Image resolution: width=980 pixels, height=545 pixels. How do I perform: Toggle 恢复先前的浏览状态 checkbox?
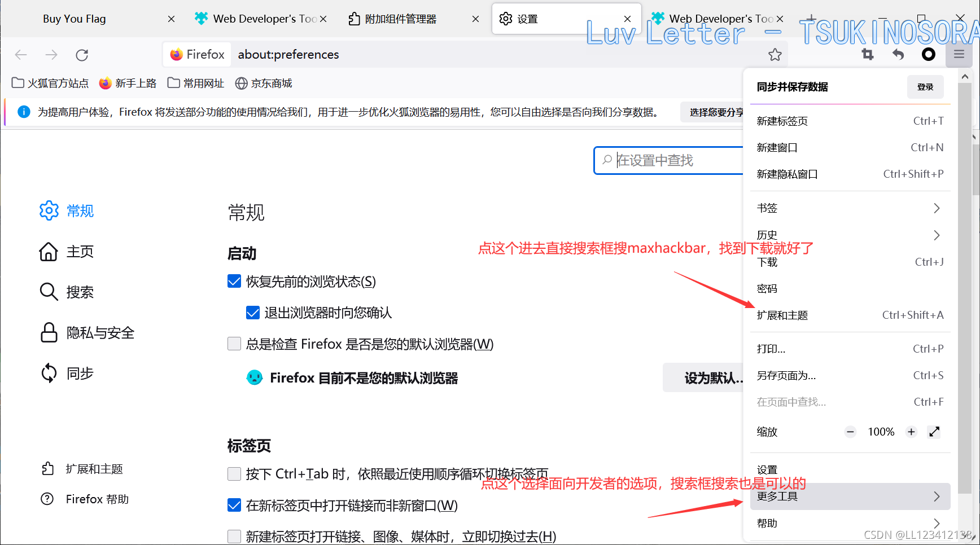pyautogui.click(x=234, y=281)
